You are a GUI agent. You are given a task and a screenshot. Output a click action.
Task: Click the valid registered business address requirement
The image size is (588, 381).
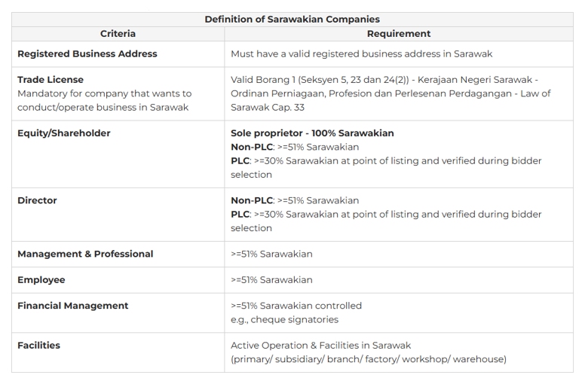click(361, 54)
